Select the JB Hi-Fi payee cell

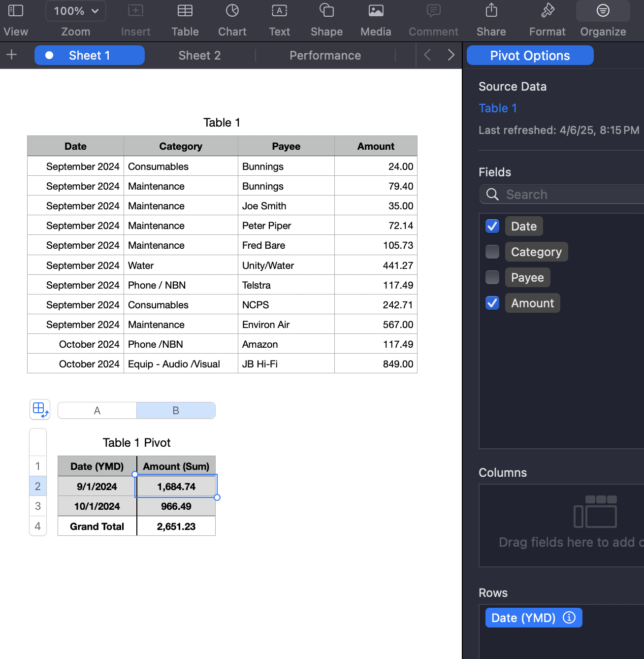pos(286,363)
